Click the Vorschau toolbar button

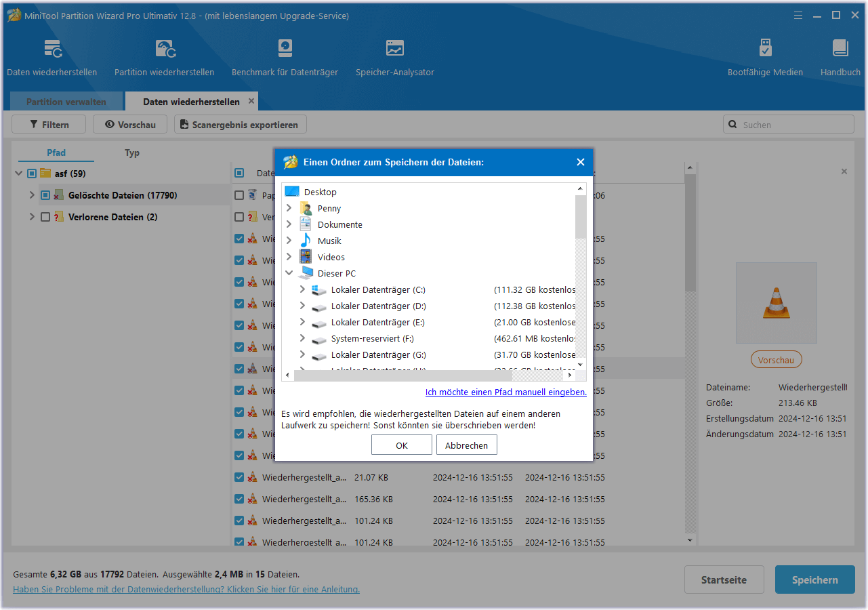[131, 124]
